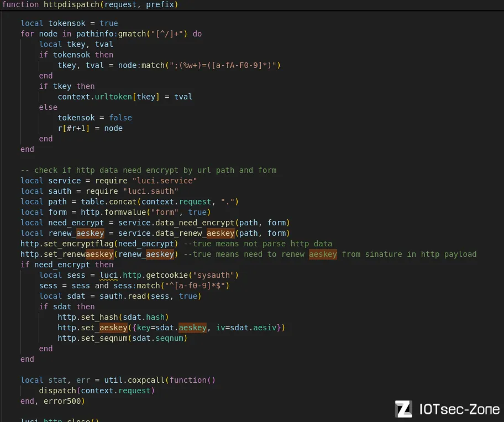Screen dimensions: 504x422
Task: Click the 'local renew_aeskey' variable declaration
Action: pyautogui.click(x=62, y=234)
